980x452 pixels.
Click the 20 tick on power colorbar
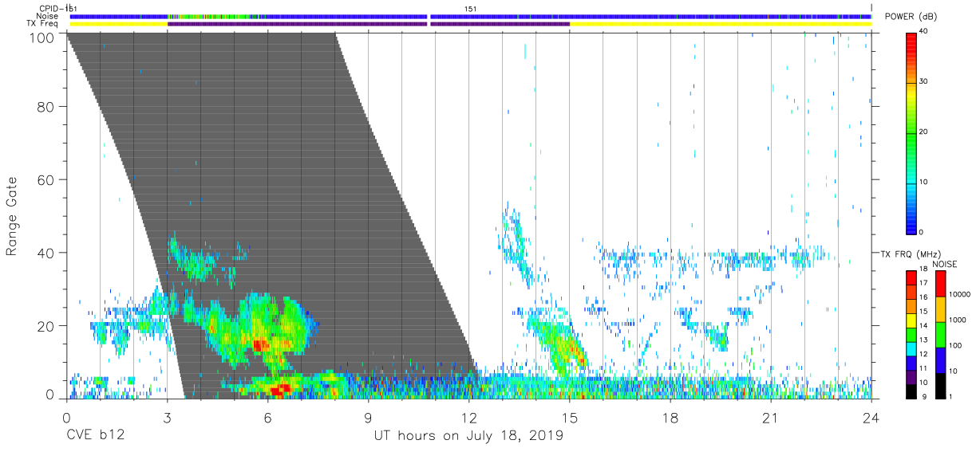(925, 132)
